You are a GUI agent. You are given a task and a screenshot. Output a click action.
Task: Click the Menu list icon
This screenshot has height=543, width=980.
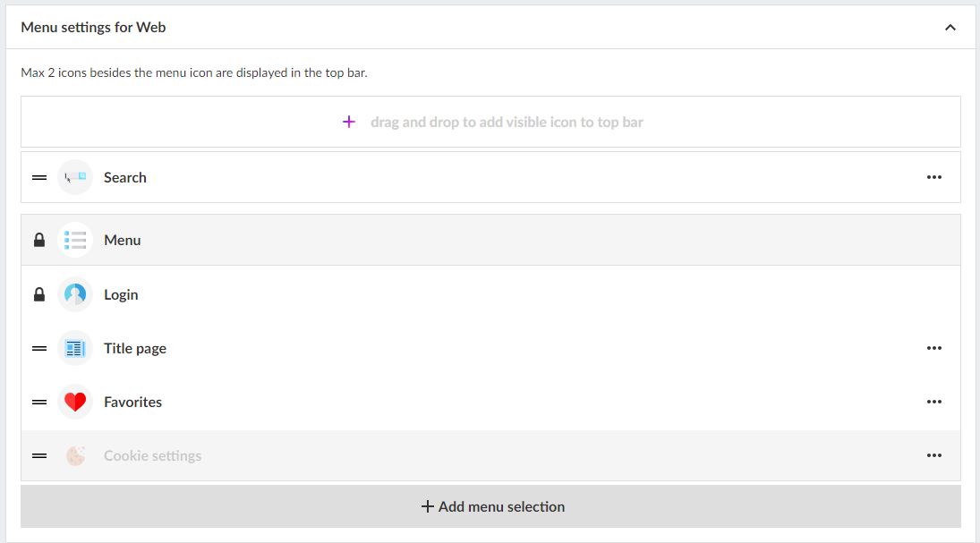click(x=75, y=240)
